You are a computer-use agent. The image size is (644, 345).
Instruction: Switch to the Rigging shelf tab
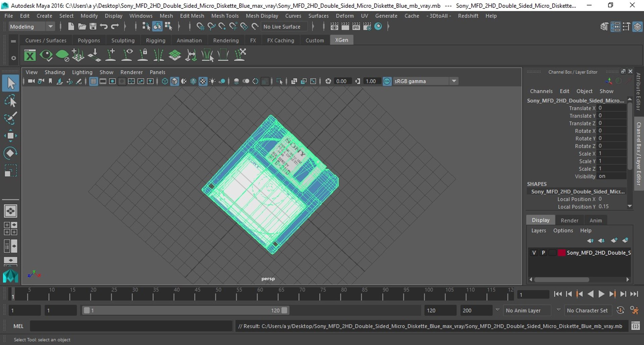(155, 40)
